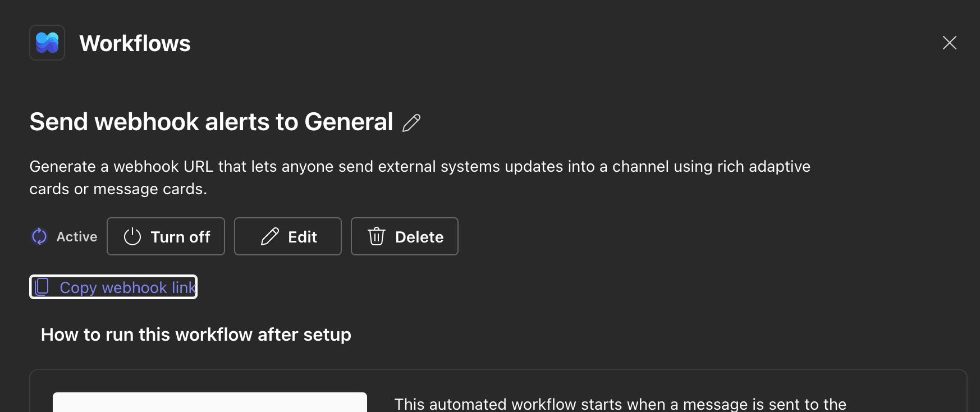Click the 'Workflows' header title
Image resolution: width=980 pixels, height=412 pixels.
click(x=135, y=44)
